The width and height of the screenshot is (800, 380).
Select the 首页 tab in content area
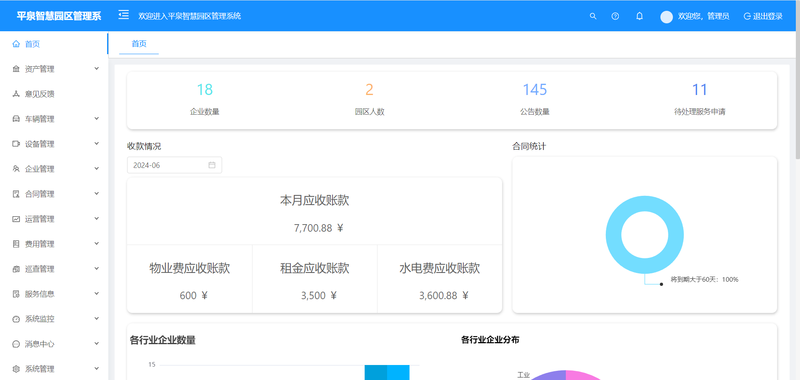(x=139, y=44)
